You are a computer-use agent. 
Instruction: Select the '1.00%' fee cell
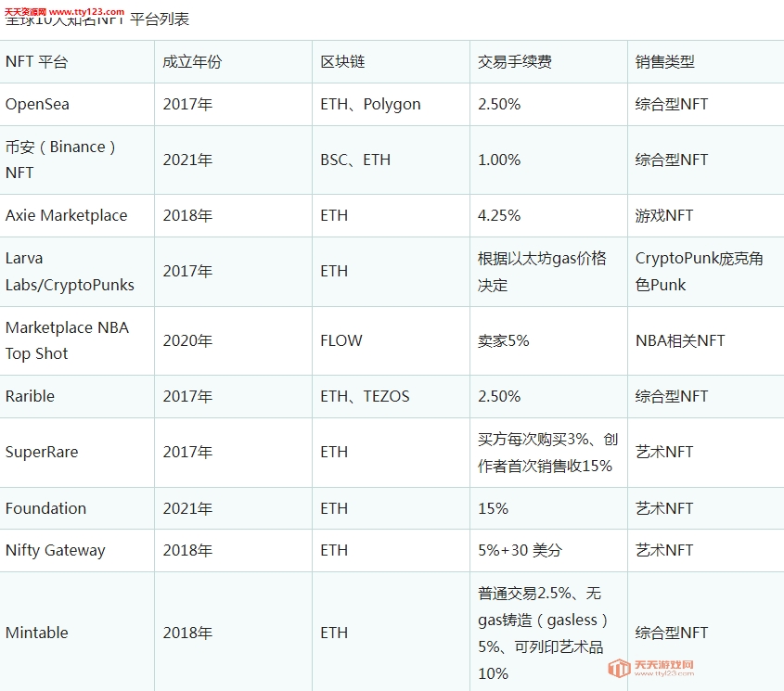point(499,160)
